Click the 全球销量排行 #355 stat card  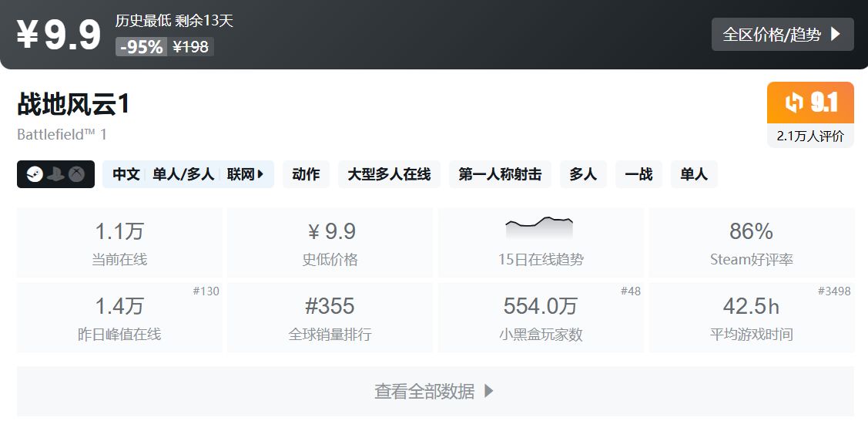coord(330,318)
